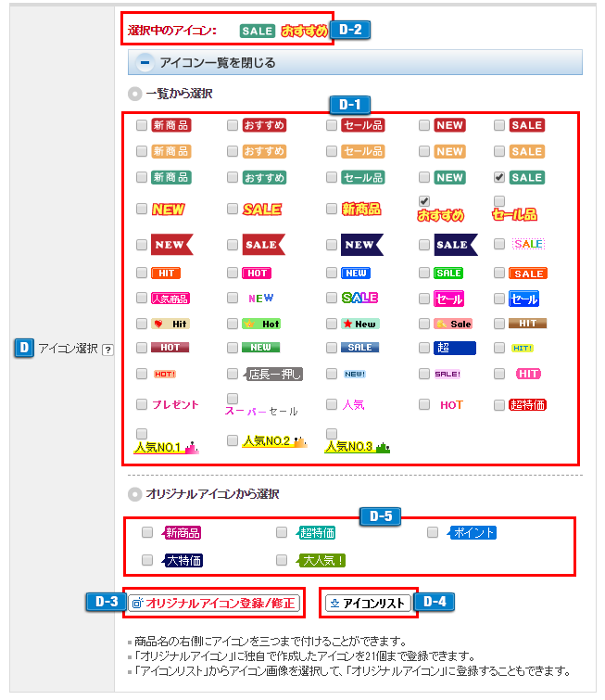605x700 pixels.
Task: Uncheck the yellow おすすめ checkbox
Action: point(424,201)
